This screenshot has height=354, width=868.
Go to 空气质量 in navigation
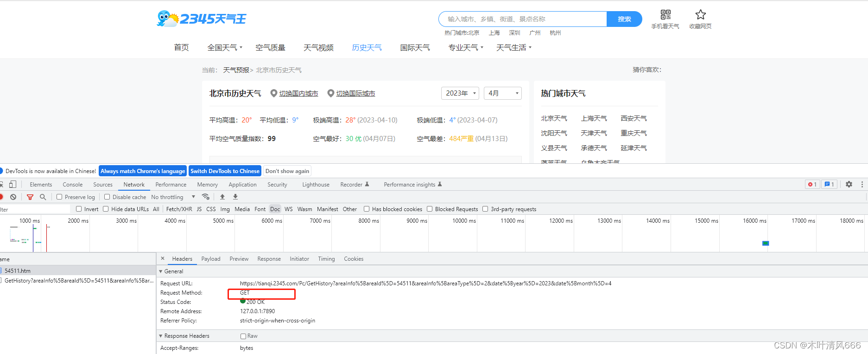tap(270, 47)
